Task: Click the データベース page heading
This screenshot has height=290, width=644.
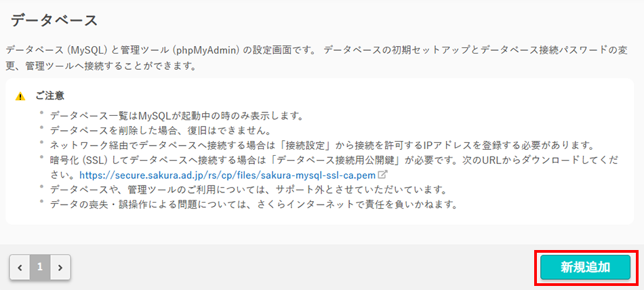Action: (54, 20)
